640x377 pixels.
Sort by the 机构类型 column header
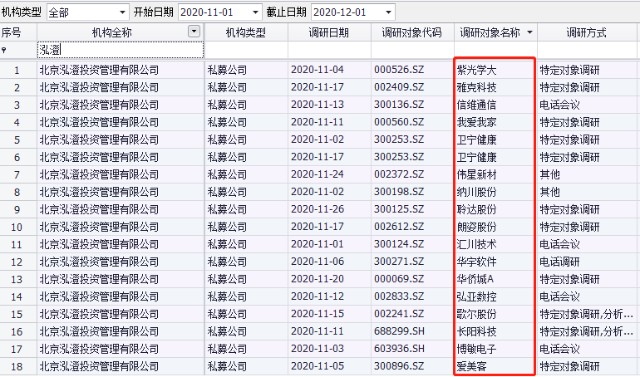pyautogui.click(x=246, y=32)
